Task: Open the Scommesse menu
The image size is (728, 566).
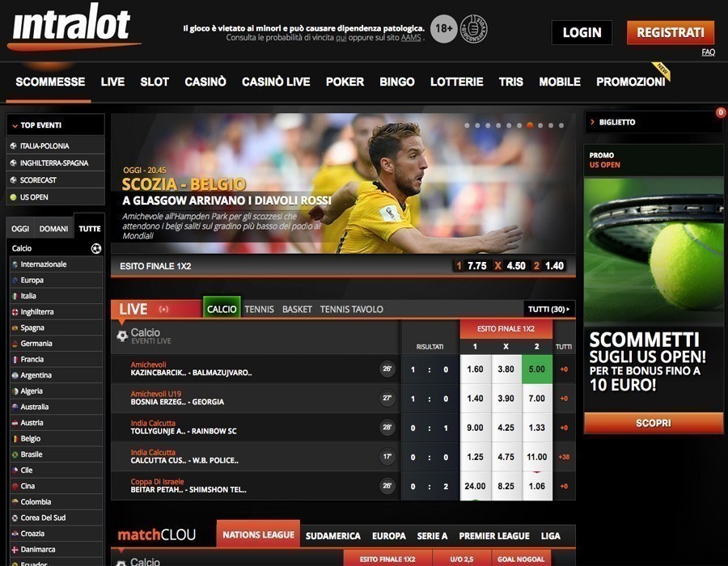Action: (50, 82)
